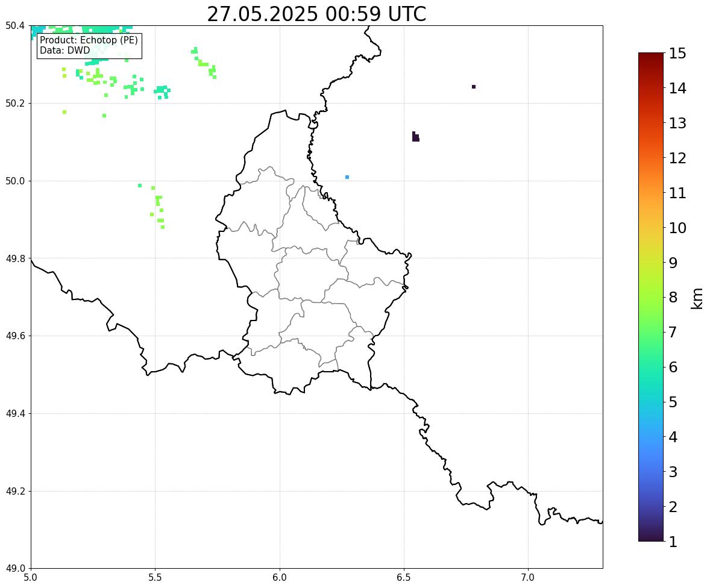Click the colorbar unit label 'km'
Viewport: 710px width, 588px height.
point(697,299)
